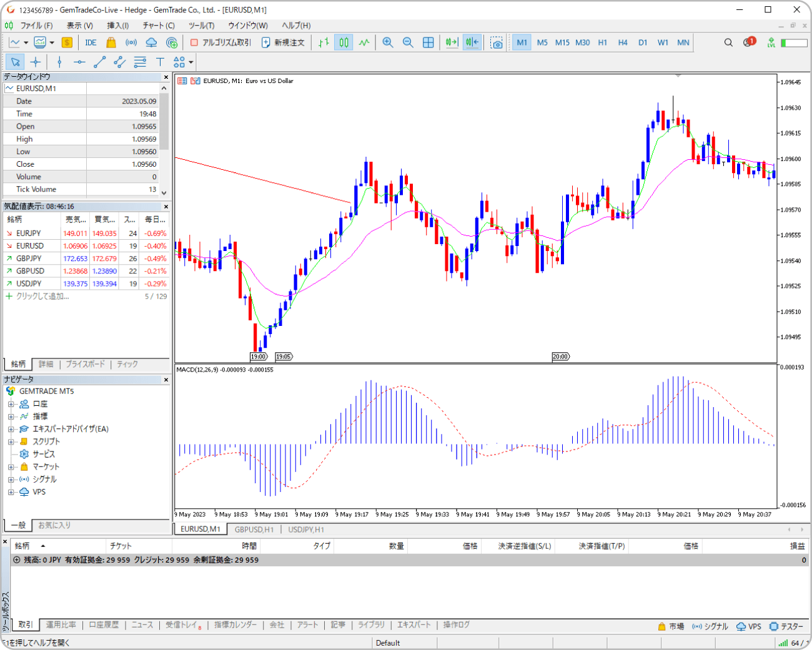Image resolution: width=812 pixels, height=650 pixels.
Task: Click the 20:00 time marker on chart
Action: point(561,357)
